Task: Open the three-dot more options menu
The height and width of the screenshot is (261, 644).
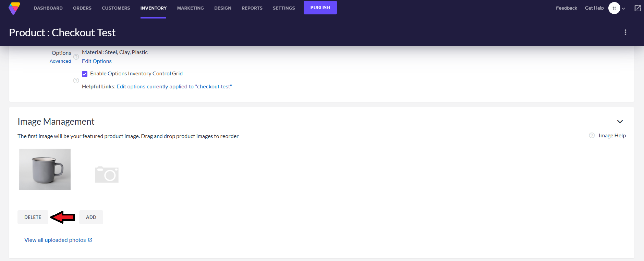Action: tap(625, 32)
